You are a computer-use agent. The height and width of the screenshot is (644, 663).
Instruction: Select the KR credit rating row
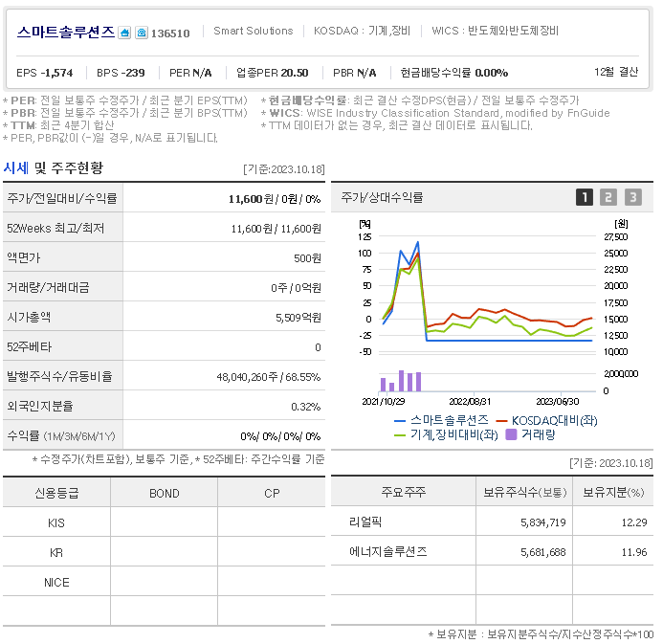164,553
